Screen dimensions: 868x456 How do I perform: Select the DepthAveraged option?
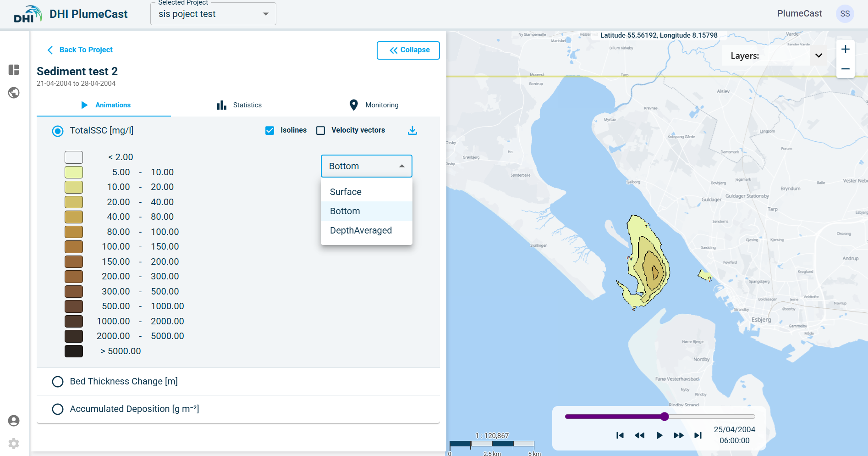coord(361,230)
